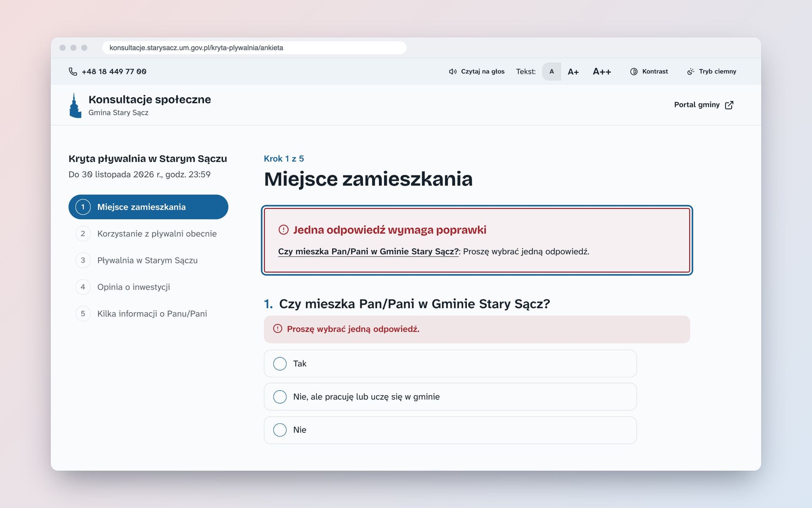This screenshot has width=812, height=508.
Task: Go to step 3 Pływalnia w Starym Sączu
Action: [148, 261]
